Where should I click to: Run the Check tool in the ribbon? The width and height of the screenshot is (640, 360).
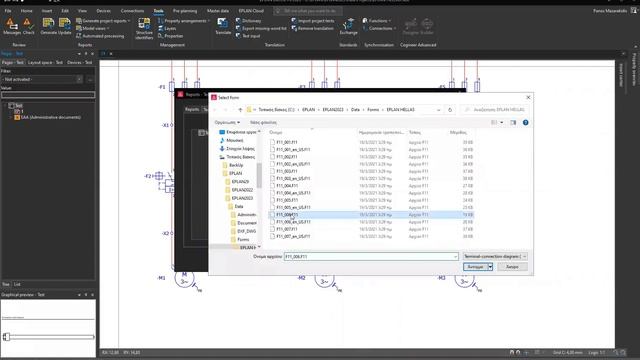28,26
